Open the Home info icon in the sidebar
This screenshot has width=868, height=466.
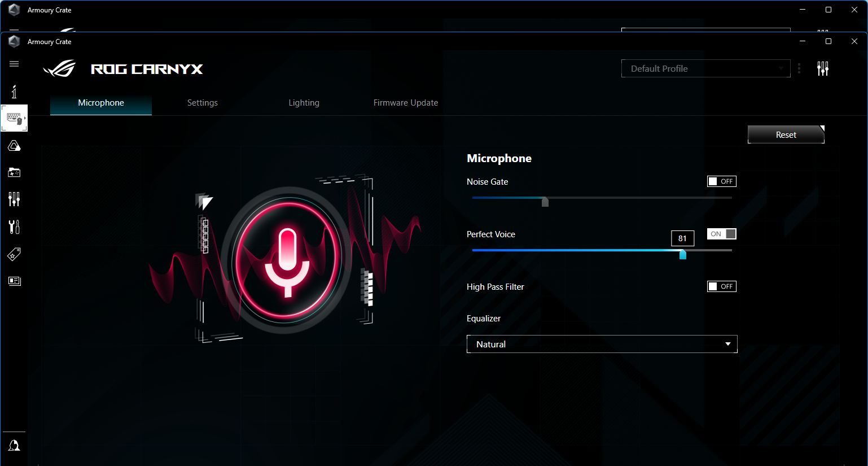tap(14, 92)
